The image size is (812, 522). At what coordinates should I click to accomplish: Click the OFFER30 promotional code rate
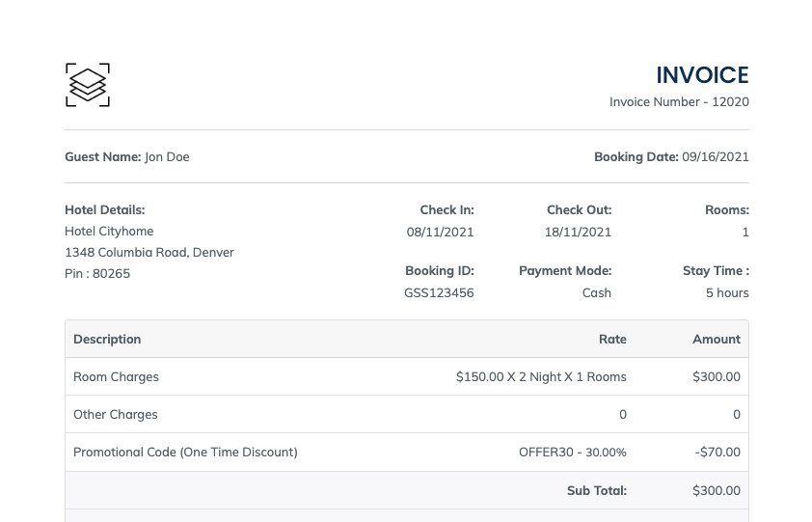tap(572, 453)
